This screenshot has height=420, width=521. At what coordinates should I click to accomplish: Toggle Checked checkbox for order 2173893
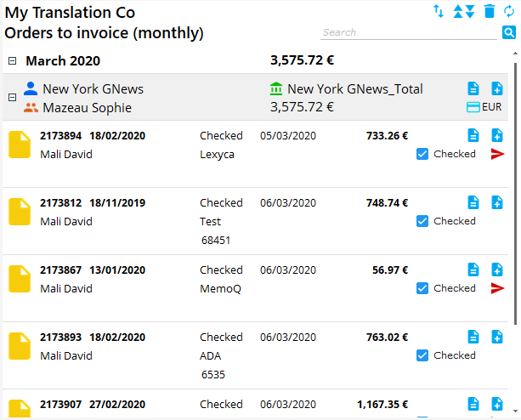coord(422,355)
